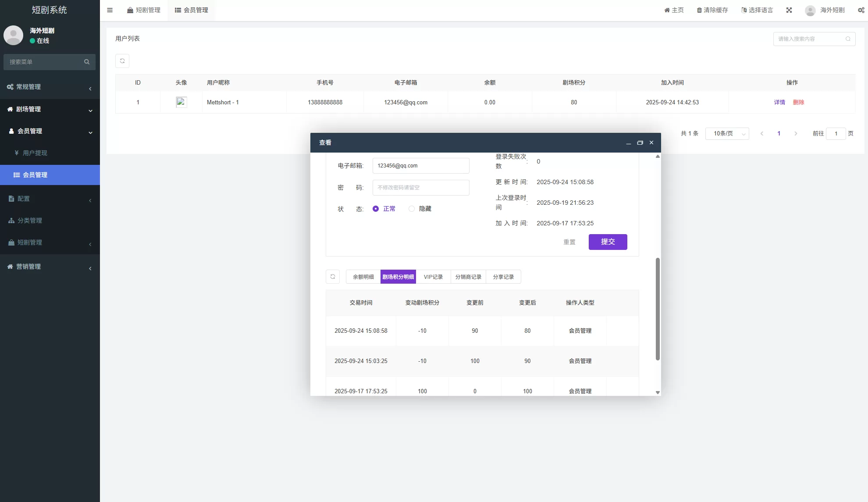
Task: Click refresh icon above user list table
Action: click(x=122, y=61)
